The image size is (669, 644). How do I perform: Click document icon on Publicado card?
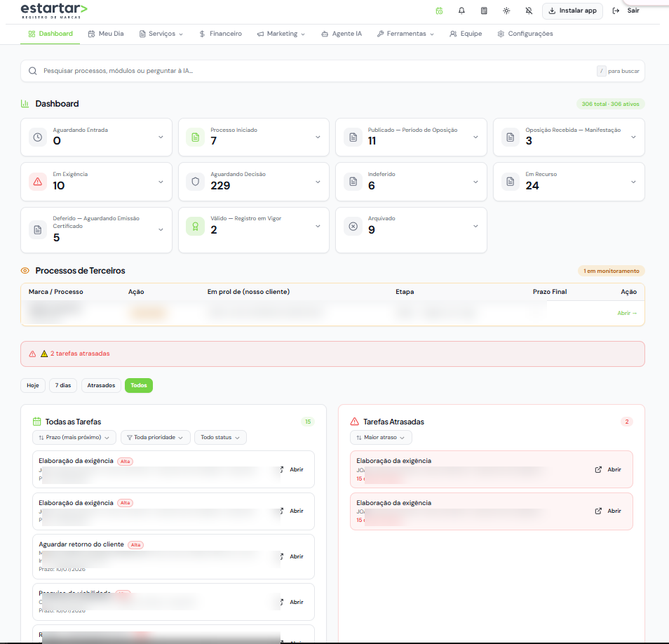[x=353, y=137]
